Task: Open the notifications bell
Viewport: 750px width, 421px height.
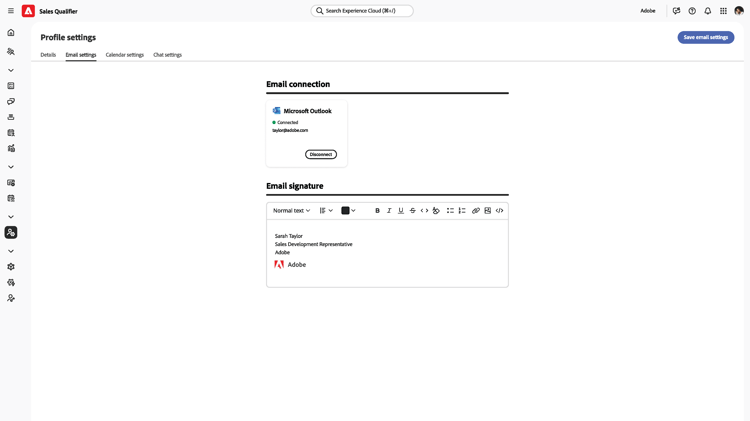Action: pos(707,11)
